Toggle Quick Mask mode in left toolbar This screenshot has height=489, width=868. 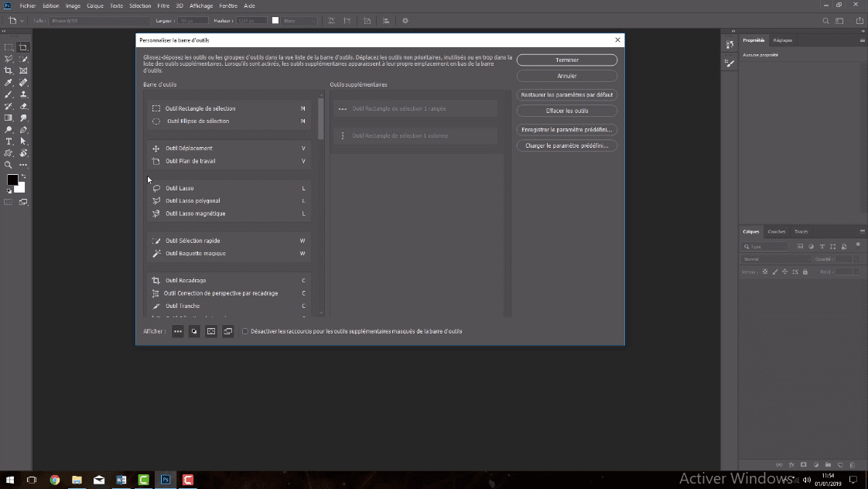click(9, 203)
